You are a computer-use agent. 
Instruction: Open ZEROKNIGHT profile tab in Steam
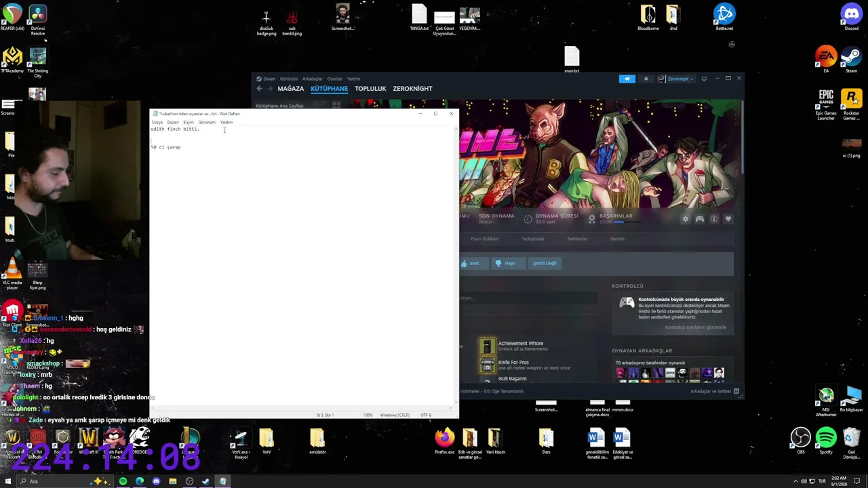pos(412,89)
